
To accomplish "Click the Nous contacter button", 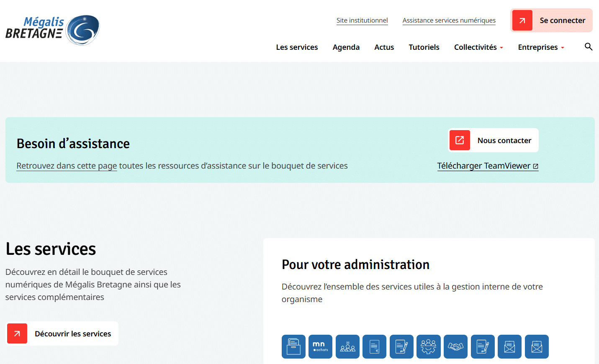I will 494,140.
